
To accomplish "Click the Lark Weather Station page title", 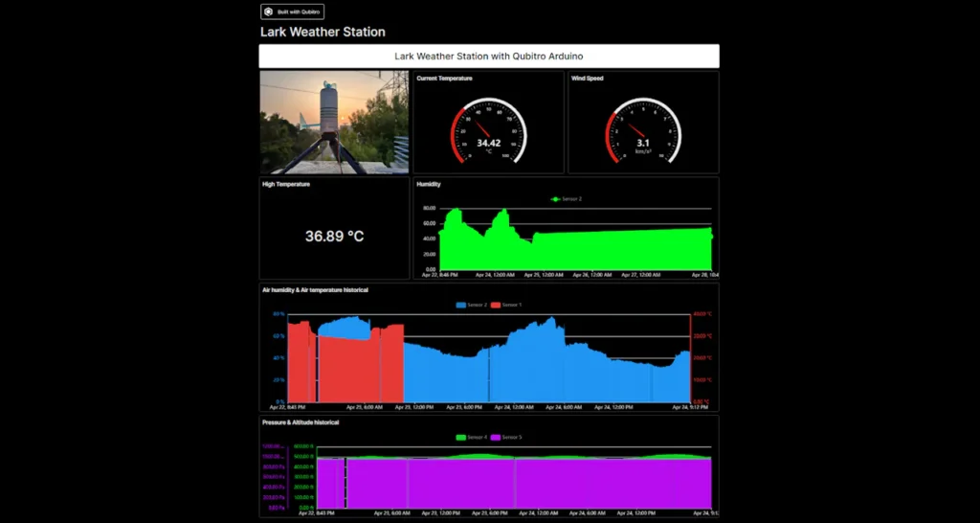I will (323, 32).
